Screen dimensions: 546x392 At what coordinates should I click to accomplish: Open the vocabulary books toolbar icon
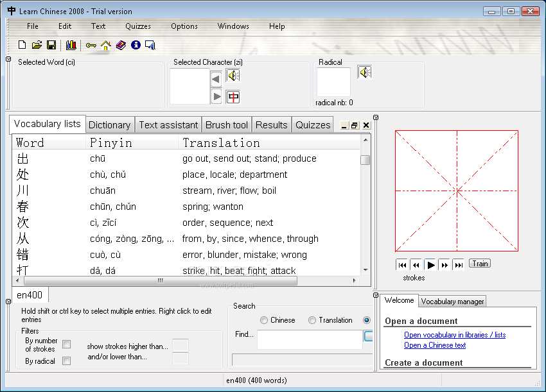71,45
